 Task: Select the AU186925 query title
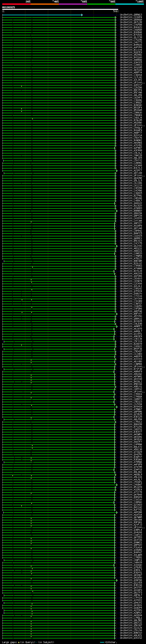point(8,8)
